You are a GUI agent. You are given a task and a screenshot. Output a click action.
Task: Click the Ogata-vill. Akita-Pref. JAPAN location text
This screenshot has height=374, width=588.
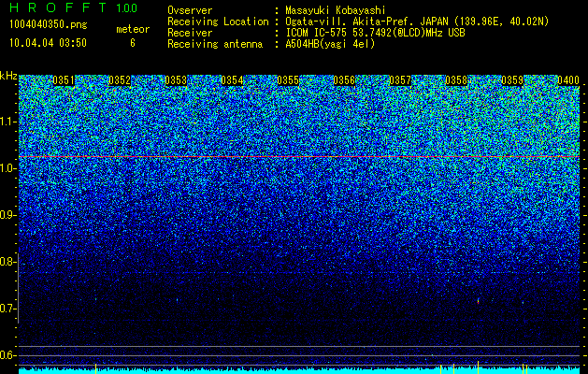tap(417, 22)
